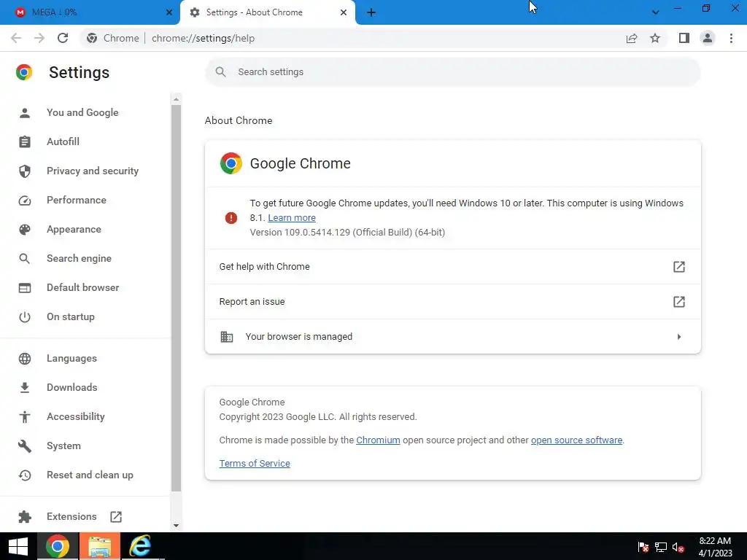Click the version 109.0.5414.129 text

pos(347,233)
